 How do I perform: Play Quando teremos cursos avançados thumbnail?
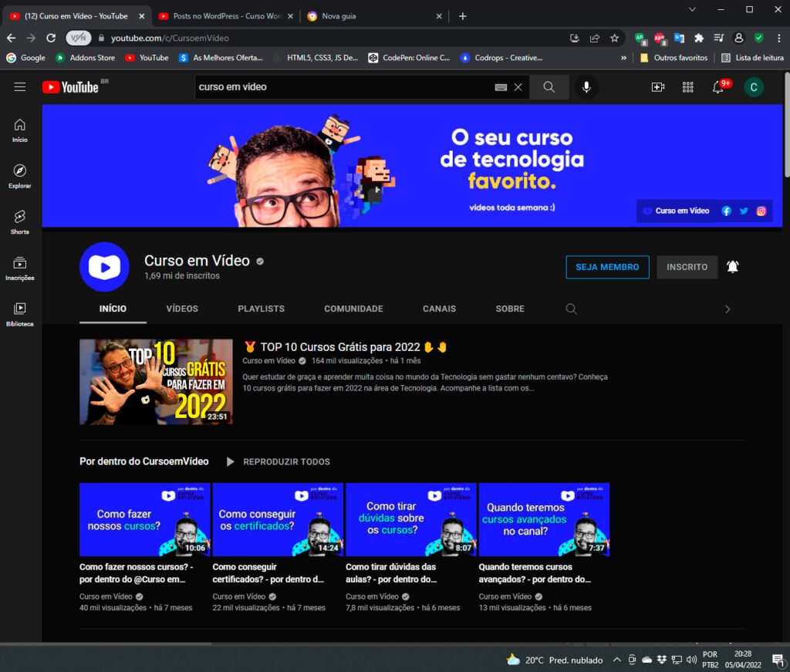pos(544,519)
